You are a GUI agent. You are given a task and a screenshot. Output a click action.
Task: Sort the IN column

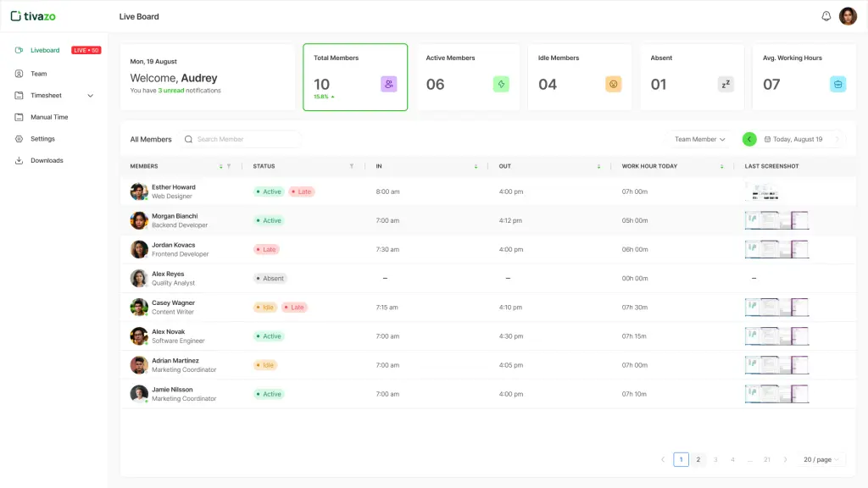click(476, 166)
